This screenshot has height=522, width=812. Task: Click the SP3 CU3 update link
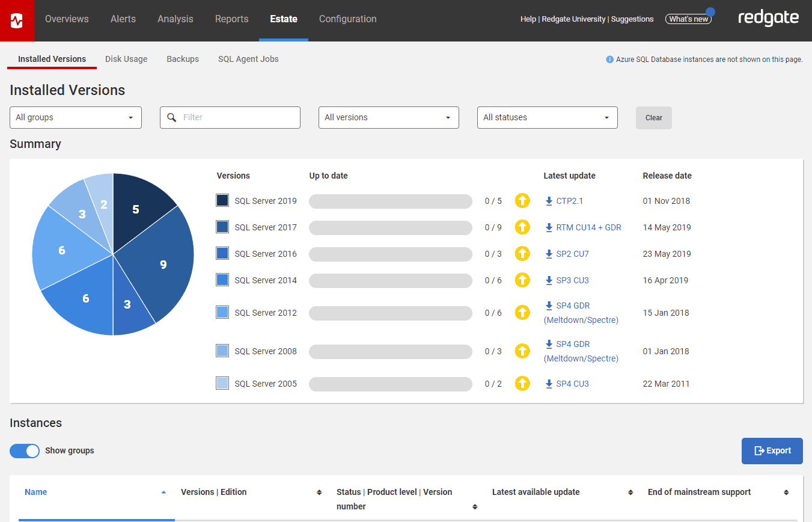pyautogui.click(x=573, y=280)
